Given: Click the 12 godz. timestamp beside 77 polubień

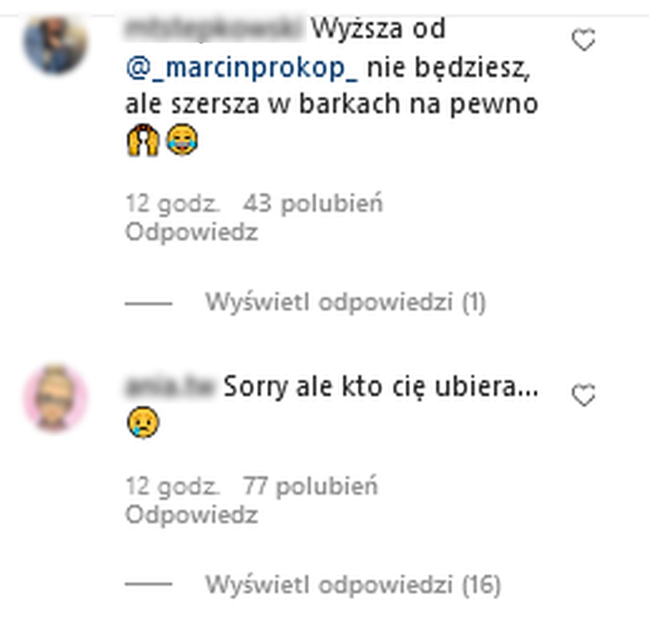Looking at the screenshot, I should (173, 487).
